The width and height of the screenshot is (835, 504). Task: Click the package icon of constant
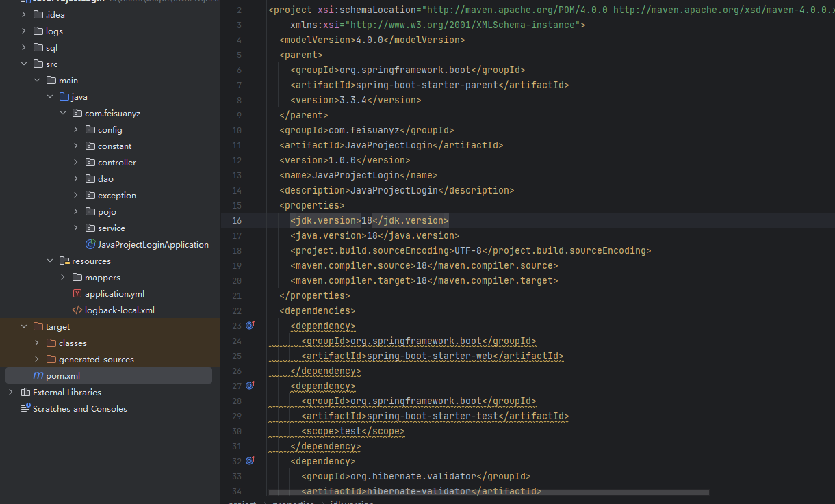[90, 146]
